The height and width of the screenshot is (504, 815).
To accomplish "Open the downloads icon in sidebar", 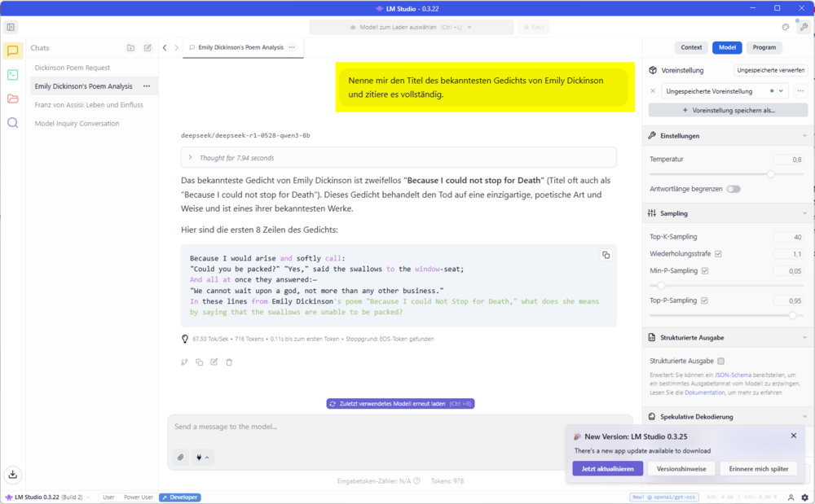I will (13, 475).
